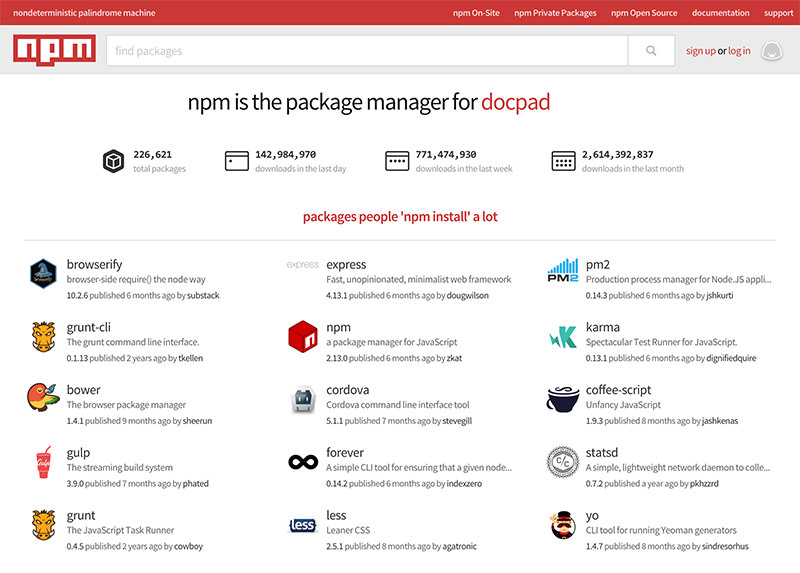
Task: Click the bower bird icon
Action: [43, 397]
